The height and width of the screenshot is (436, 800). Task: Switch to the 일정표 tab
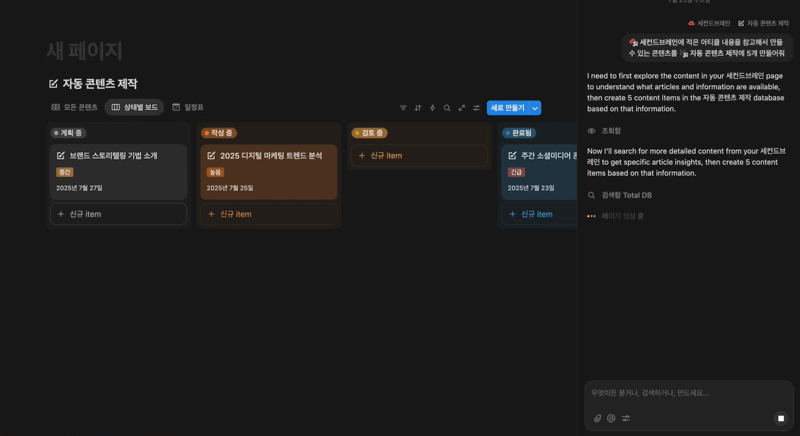[188, 107]
